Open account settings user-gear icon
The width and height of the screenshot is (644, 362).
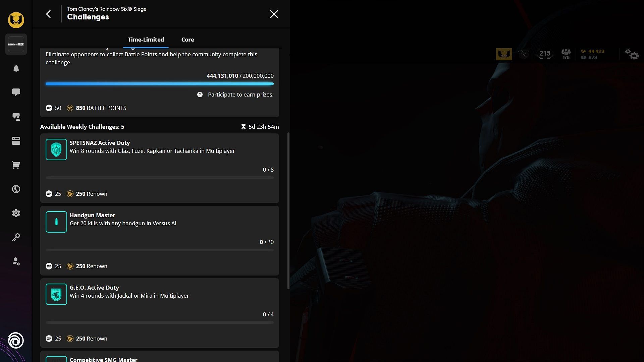click(16, 261)
